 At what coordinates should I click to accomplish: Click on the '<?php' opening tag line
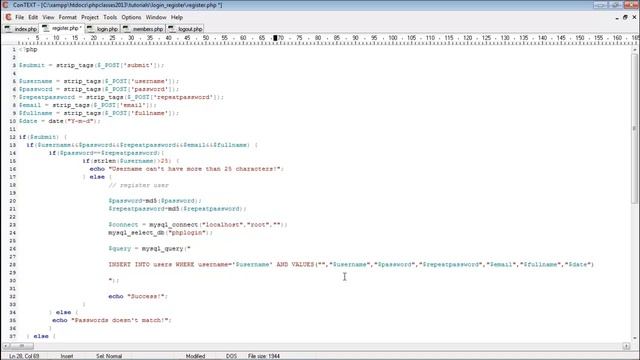pos(28,49)
